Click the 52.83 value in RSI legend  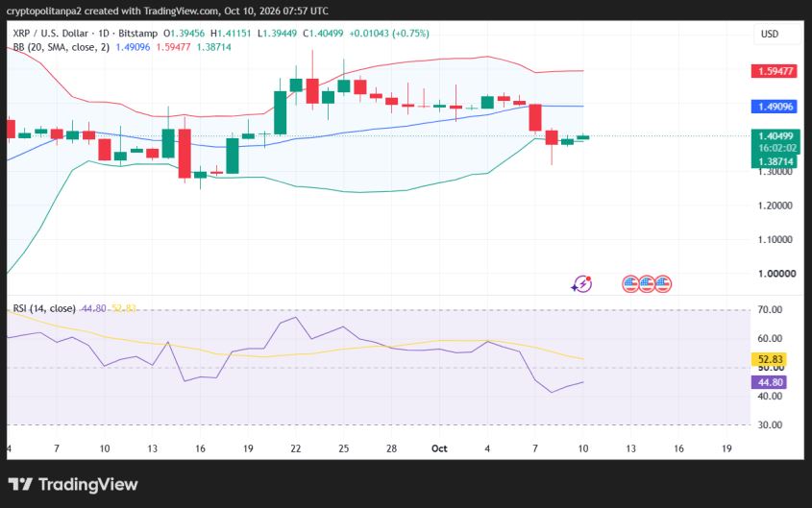(124, 308)
